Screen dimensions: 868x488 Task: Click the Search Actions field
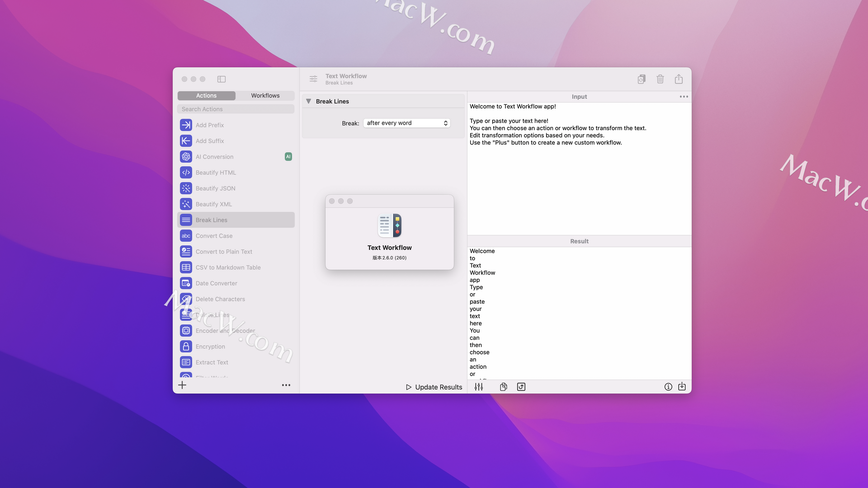(x=236, y=109)
